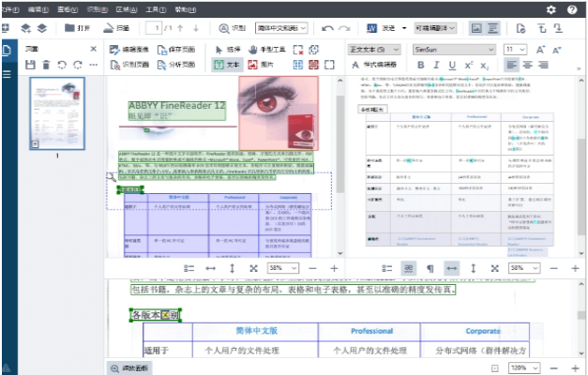Open the paragraph style 正文文本 dropdown

tap(374, 50)
